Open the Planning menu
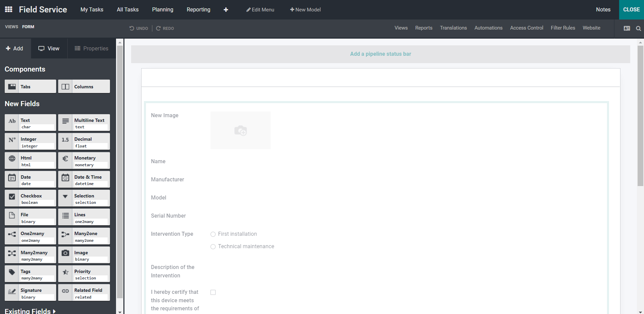 [x=162, y=10]
